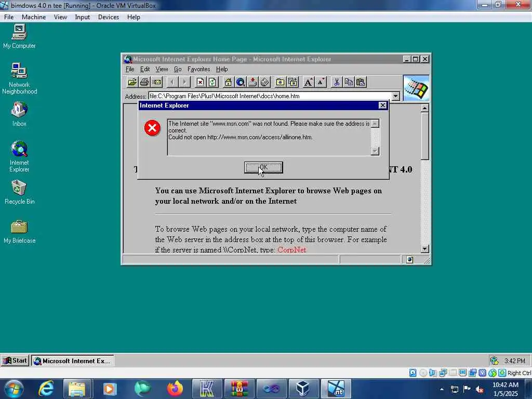Select the Inbox desktop icon
This screenshot has width=532, height=399.
[x=19, y=115]
